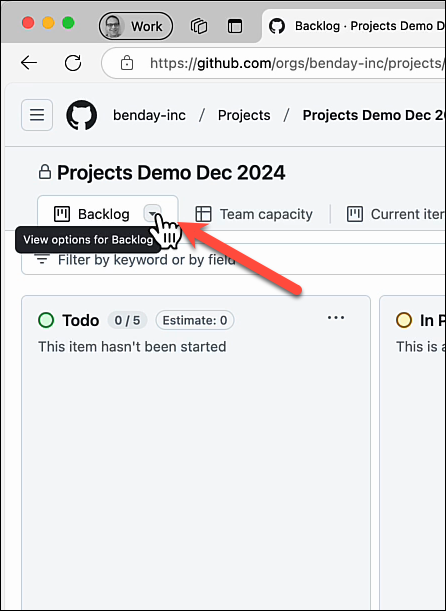The width and height of the screenshot is (446, 611).
Task: Click the Estimate: 0 badge
Action: [195, 320]
